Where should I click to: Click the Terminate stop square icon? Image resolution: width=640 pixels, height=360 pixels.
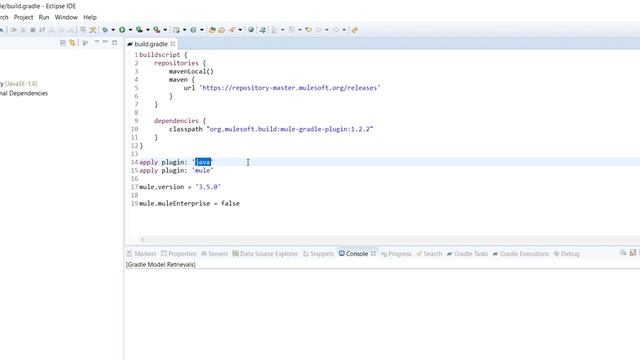click(x=33, y=30)
